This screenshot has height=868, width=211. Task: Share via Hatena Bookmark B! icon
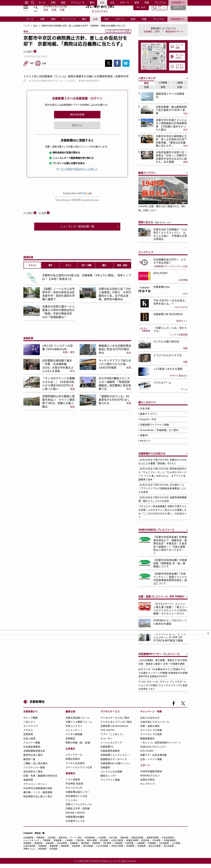(x=126, y=63)
